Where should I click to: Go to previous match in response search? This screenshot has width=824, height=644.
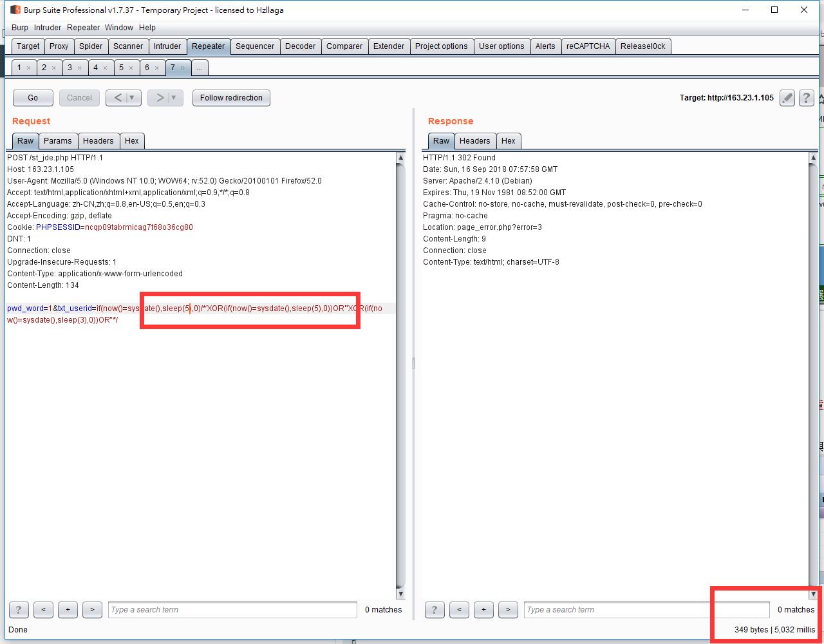(459, 610)
